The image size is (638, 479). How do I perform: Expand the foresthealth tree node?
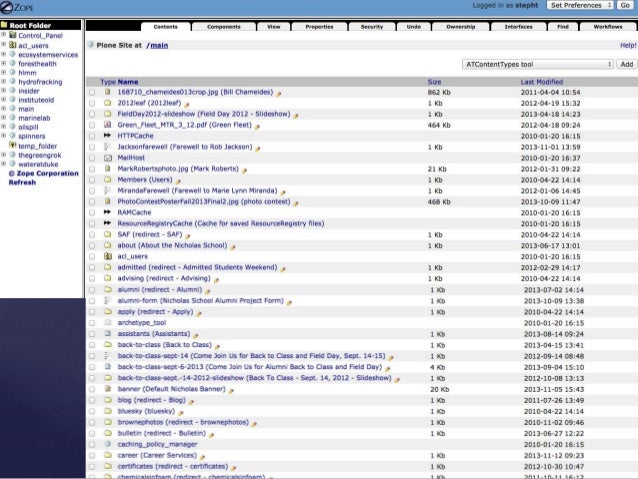click(3, 63)
